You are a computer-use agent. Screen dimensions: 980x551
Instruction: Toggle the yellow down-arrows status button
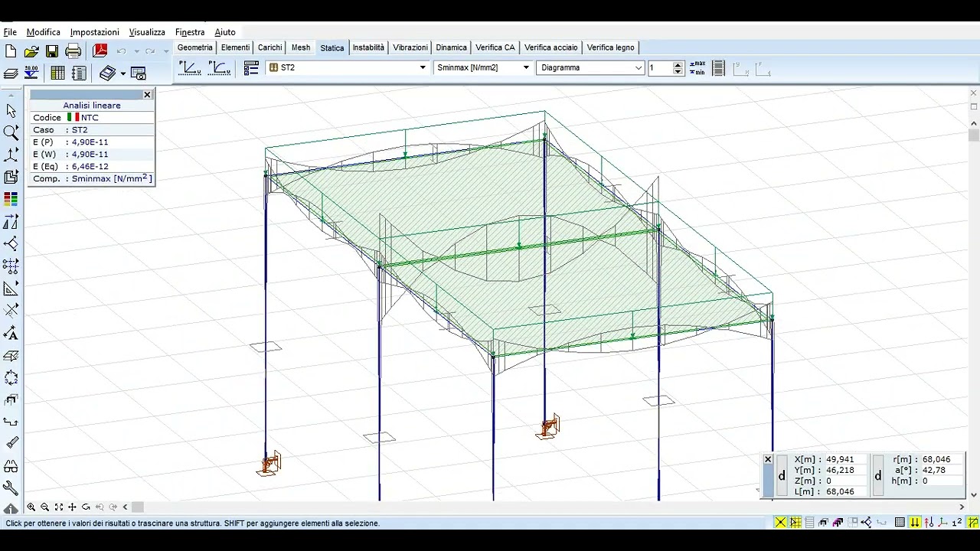[915, 523]
